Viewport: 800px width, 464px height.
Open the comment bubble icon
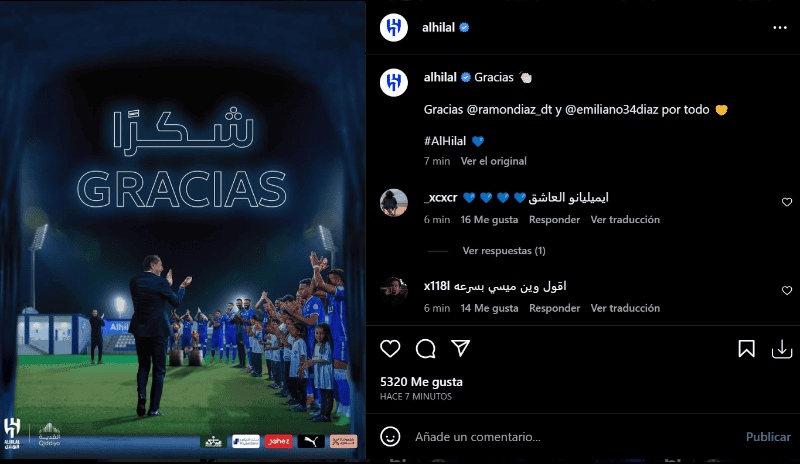tap(426, 349)
